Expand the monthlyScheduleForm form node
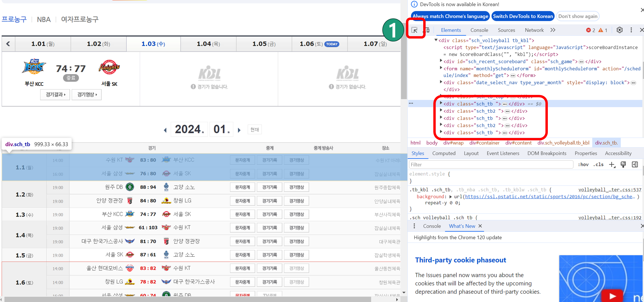The height and width of the screenshot is (302, 644). coord(441,68)
